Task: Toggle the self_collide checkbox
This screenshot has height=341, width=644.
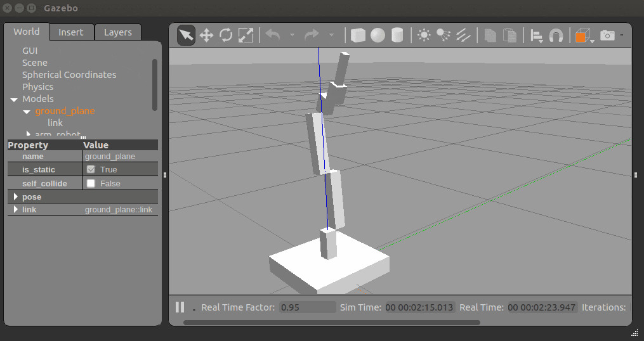Action: pos(91,183)
